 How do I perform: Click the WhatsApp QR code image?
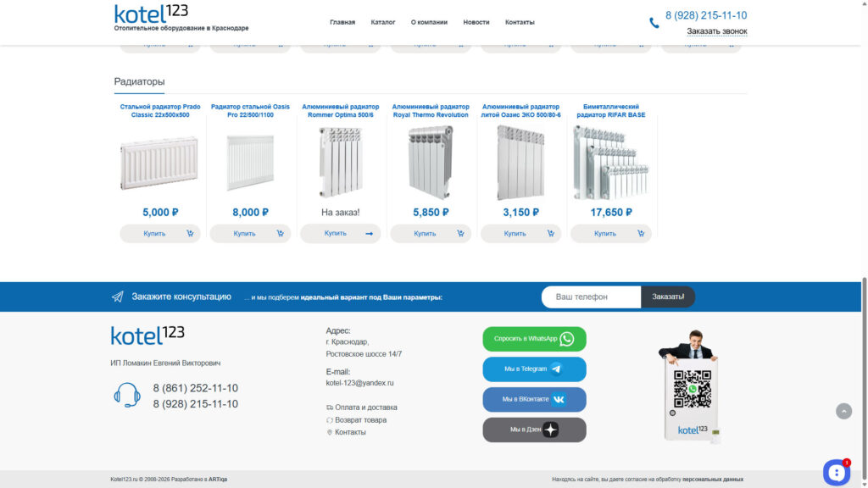(692, 389)
